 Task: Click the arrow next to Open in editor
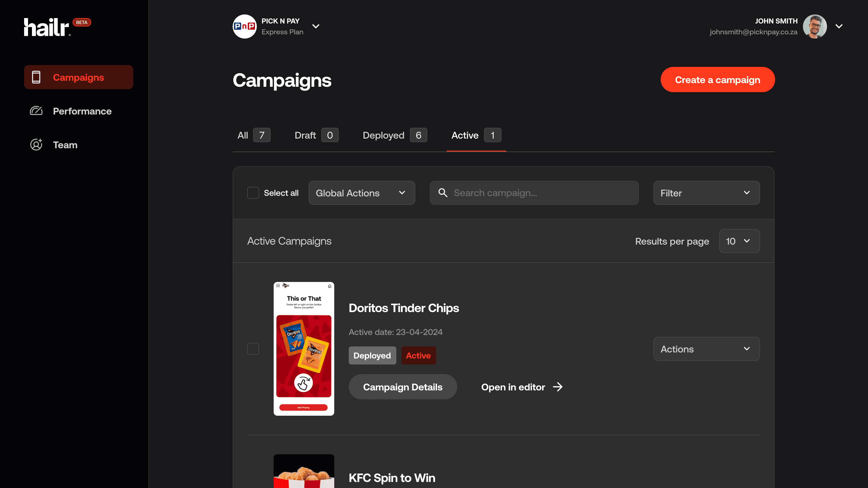(558, 386)
